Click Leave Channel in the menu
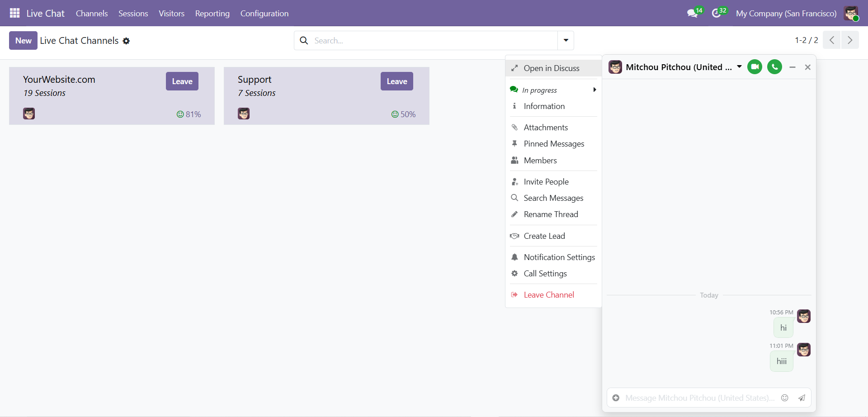The width and height of the screenshot is (868, 417). click(x=549, y=295)
